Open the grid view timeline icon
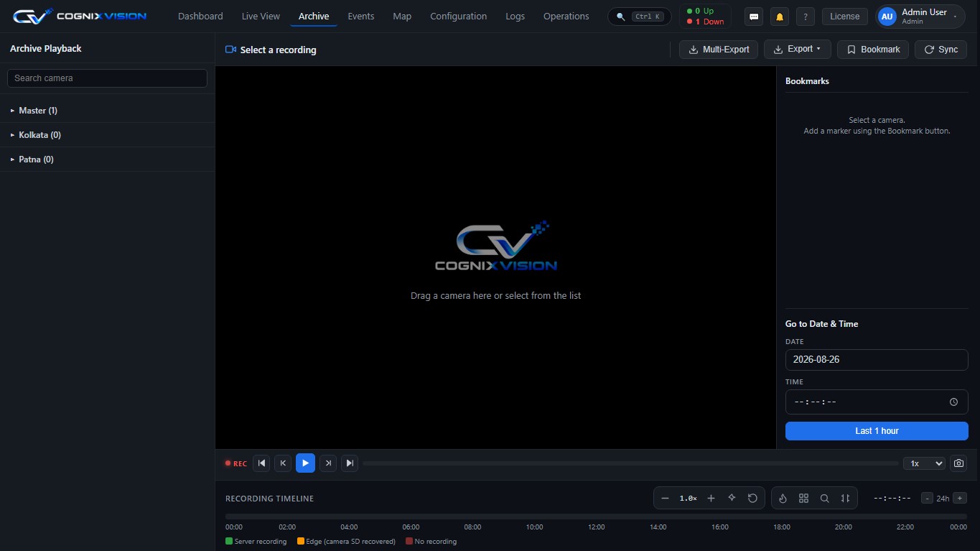The height and width of the screenshot is (551, 980). [x=804, y=498]
